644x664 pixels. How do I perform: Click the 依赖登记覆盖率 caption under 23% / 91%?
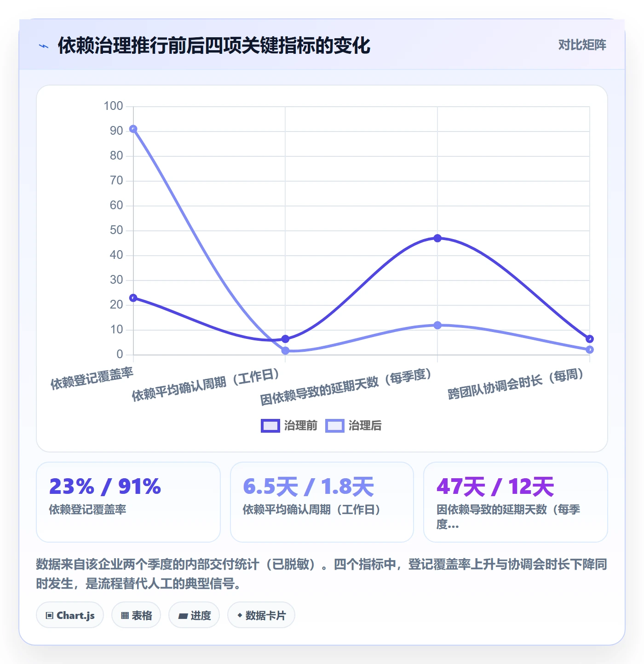click(x=87, y=509)
